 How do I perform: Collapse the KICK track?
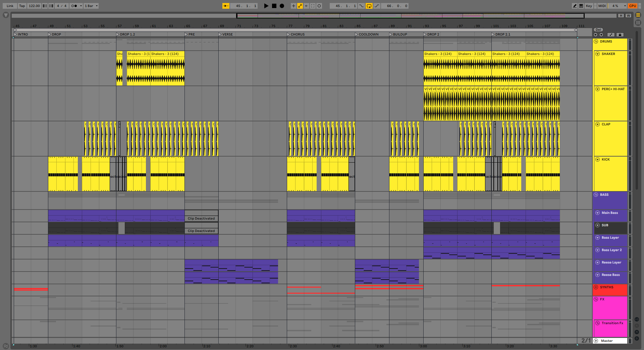597,160
